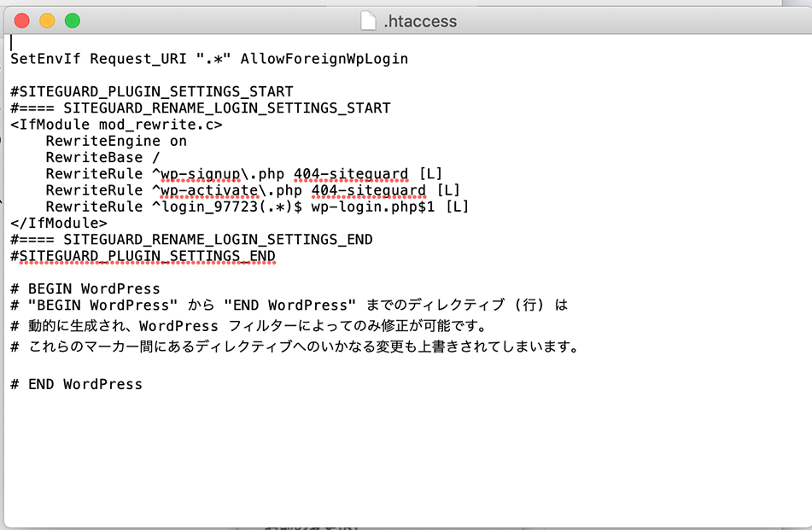Click the <IfModule mod_rewrite.c> opening tag
The width and height of the screenshot is (812, 530).
pyautogui.click(x=116, y=125)
